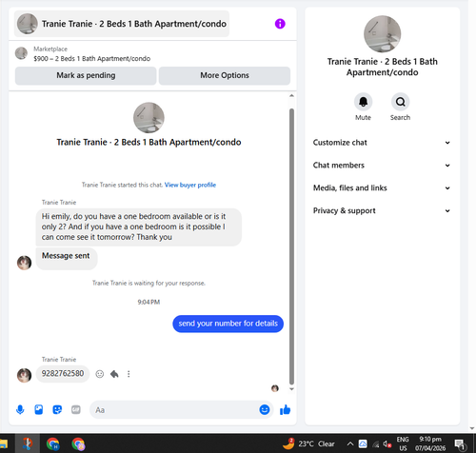Click scroll-down arrow of chat scrollbar
This screenshot has height=453, width=476.
tap(291, 389)
